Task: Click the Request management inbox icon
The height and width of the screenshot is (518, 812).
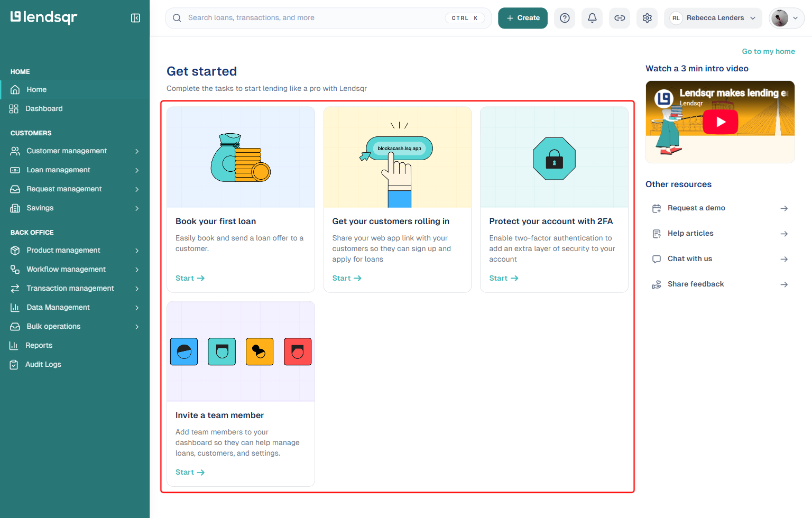Action: click(x=15, y=189)
